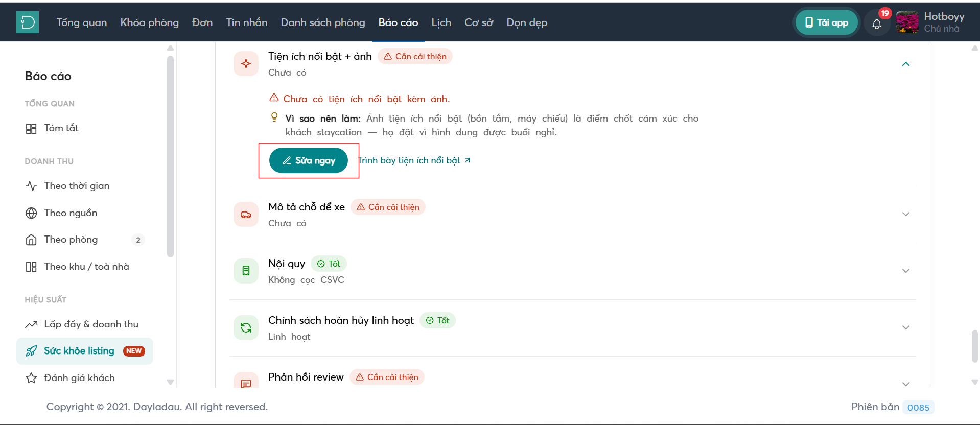Click the car icon for Mô tả chỗ để xe
This screenshot has width=980, height=425.
point(246,215)
